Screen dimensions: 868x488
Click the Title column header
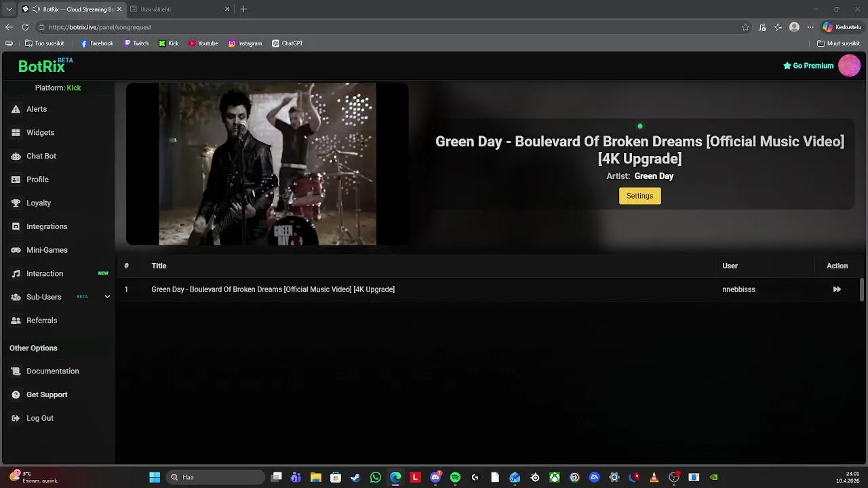pyautogui.click(x=159, y=266)
